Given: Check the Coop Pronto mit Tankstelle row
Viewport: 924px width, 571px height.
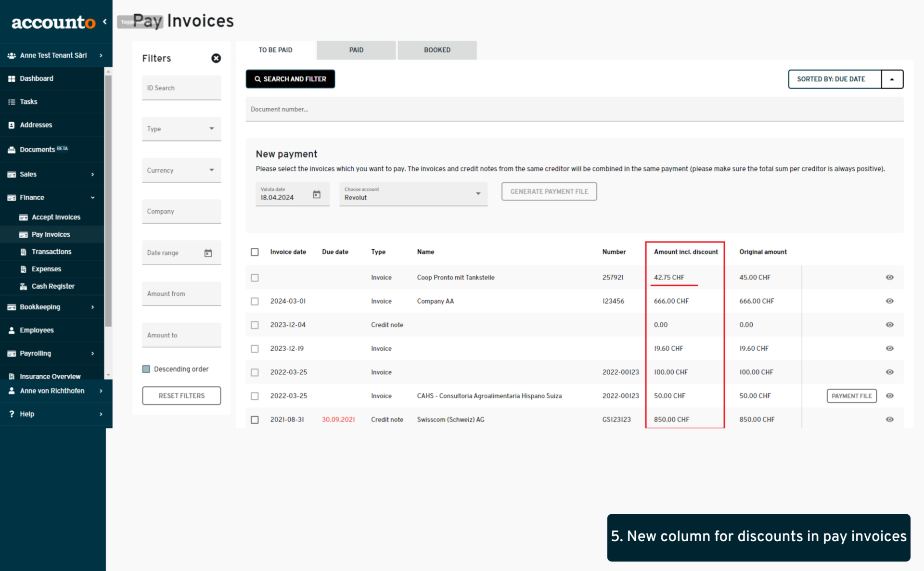Looking at the screenshot, I should (x=255, y=278).
